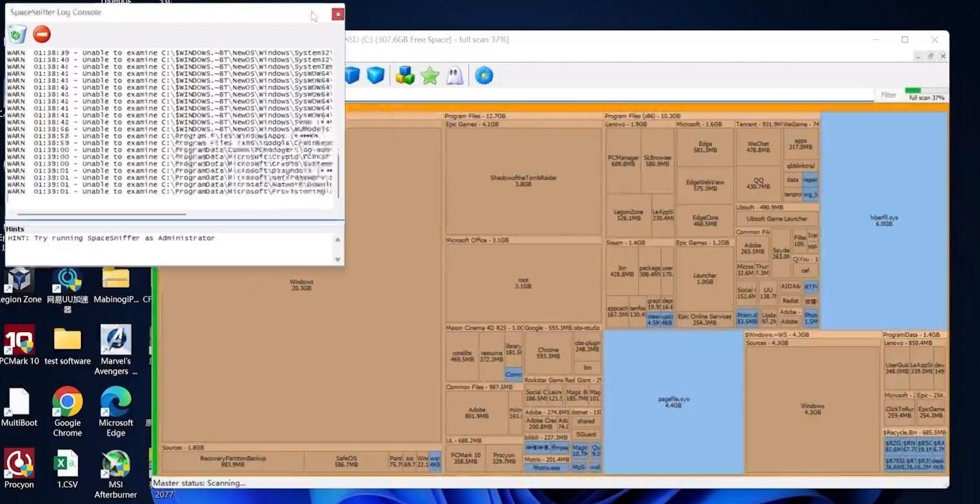Select the pagefile.sys 4.4GB block
Screen dimensions: 980x504
pyautogui.click(x=674, y=402)
